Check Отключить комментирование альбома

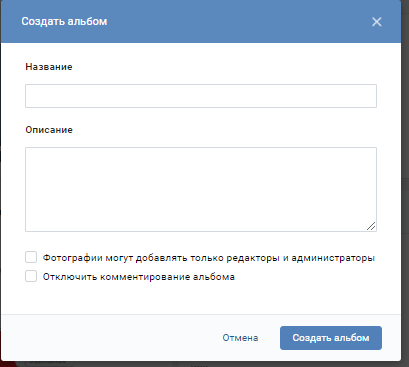(31, 276)
